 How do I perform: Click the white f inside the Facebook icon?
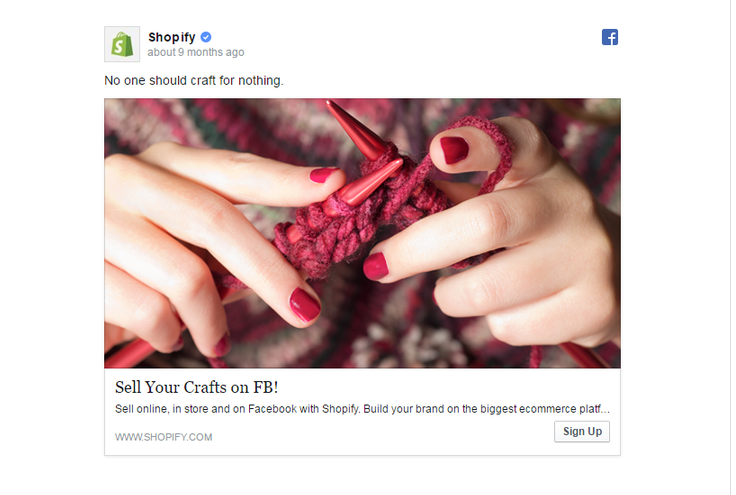(612, 38)
